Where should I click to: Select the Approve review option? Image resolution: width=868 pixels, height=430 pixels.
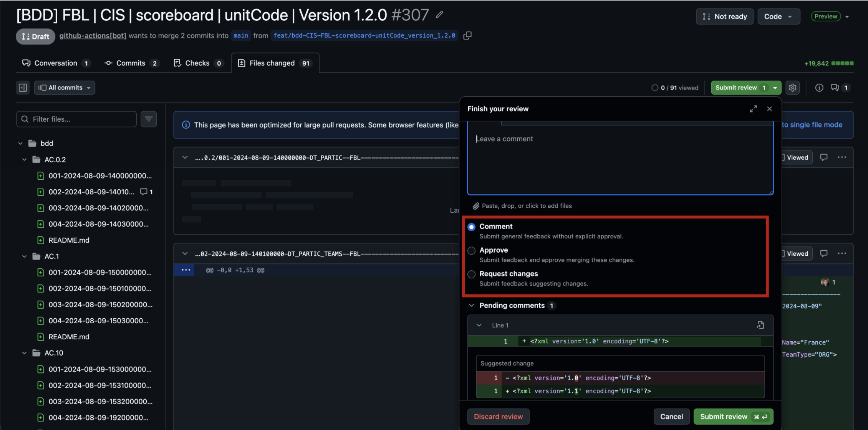[471, 251]
